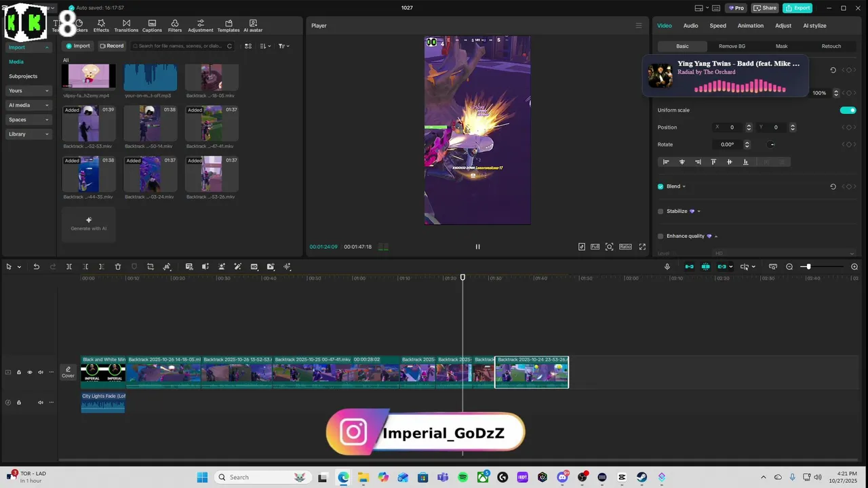This screenshot has width=868, height=488.
Task: Click the Record button
Action: tap(112, 46)
